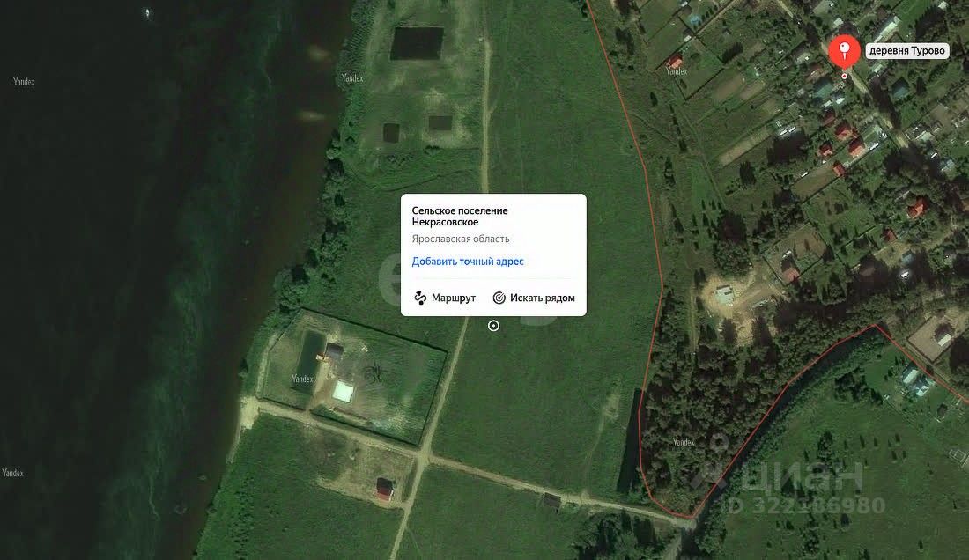Viewport: 969px width, 560px height.
Task: Select the circular target marker below popup
Action: tap(493, 326)
